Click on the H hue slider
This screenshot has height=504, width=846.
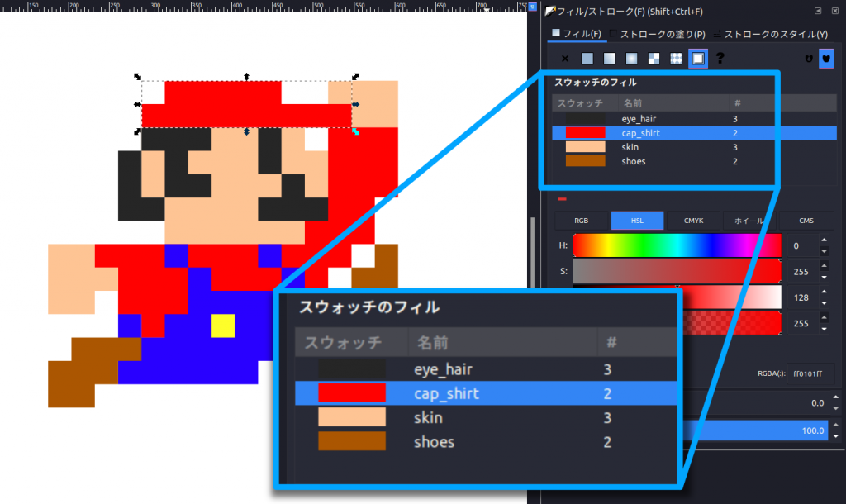677,245
